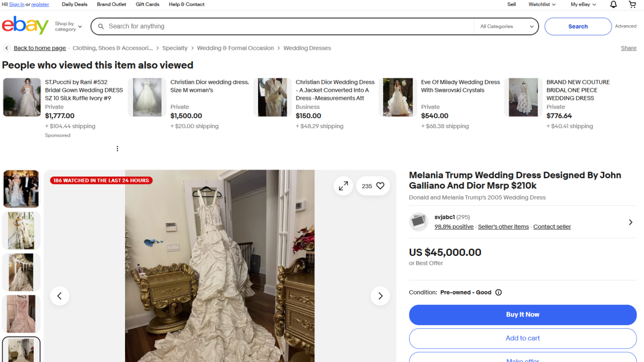Open the shopping cart icon
Image resolution: width=644 pixels, height=362 pixels.
coord(632,4)
